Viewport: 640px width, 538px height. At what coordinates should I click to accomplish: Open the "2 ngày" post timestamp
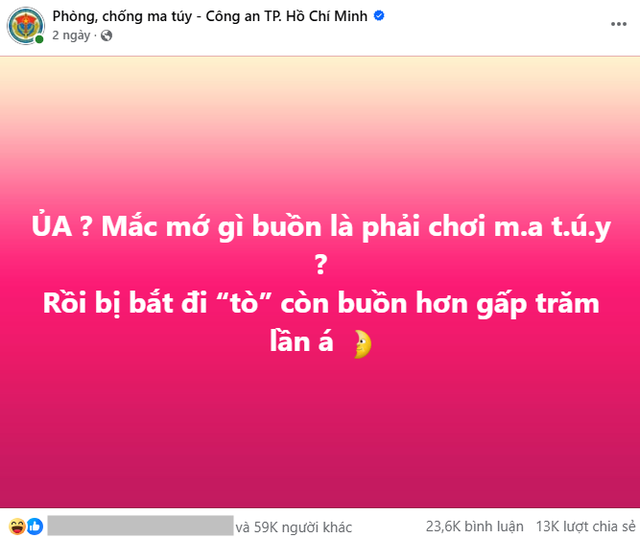click(71, 36)
